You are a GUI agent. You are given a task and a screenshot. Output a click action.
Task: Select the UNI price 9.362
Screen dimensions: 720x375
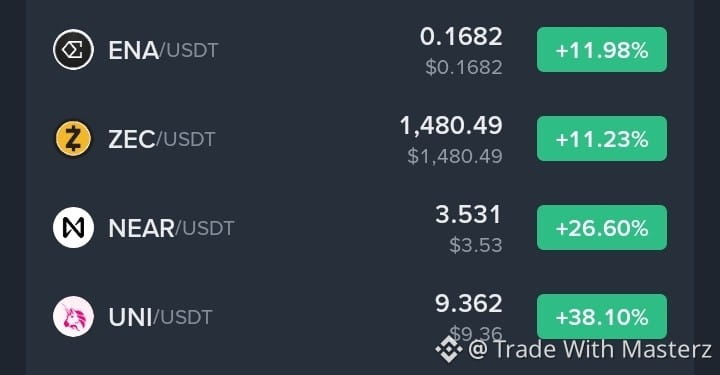tap(468, 304)
